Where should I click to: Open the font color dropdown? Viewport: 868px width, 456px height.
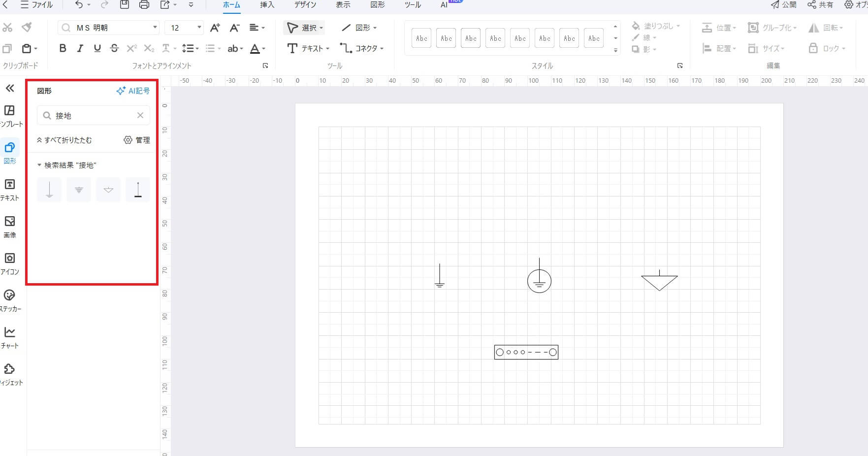257,48
